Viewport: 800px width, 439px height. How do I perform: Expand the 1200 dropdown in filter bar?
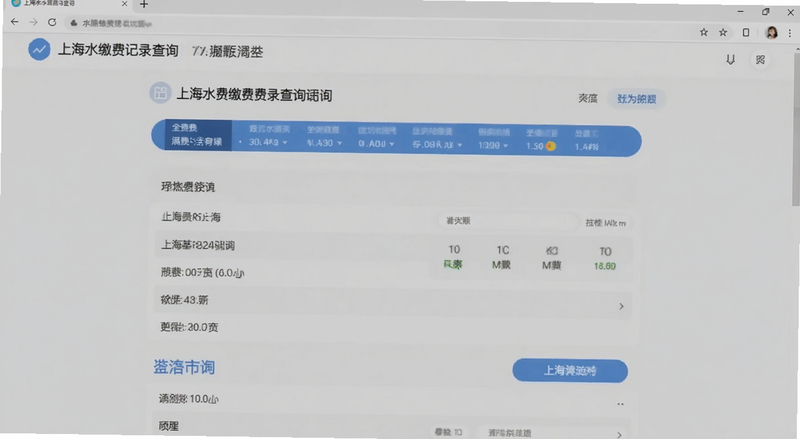[x=493, y=145]
